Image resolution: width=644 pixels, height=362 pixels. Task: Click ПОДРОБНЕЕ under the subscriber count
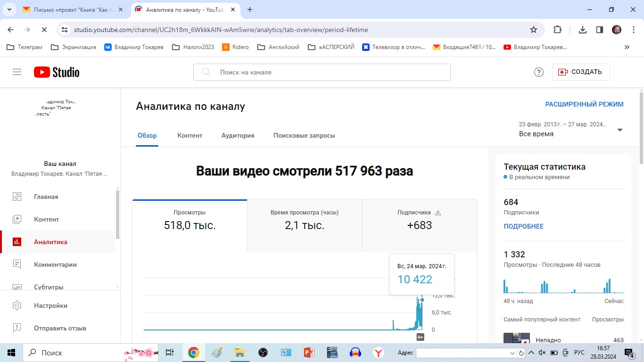pos(523,226)
